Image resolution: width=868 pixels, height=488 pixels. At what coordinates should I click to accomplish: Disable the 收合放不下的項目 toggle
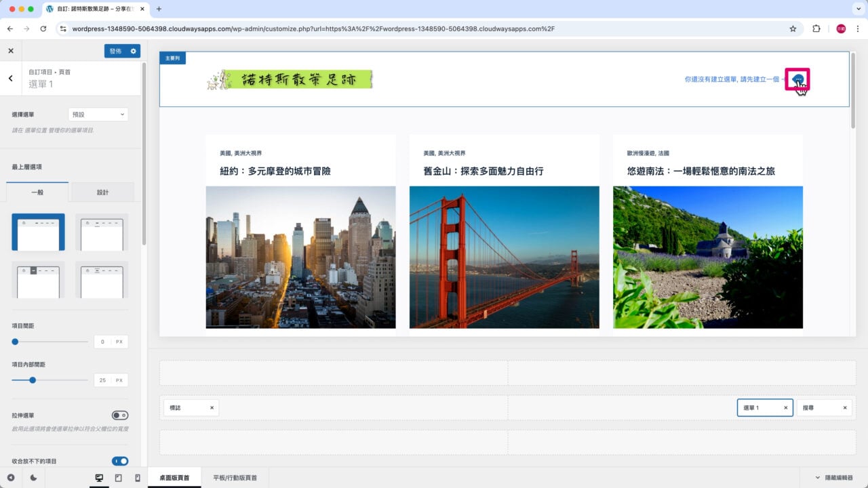(119, 461)
